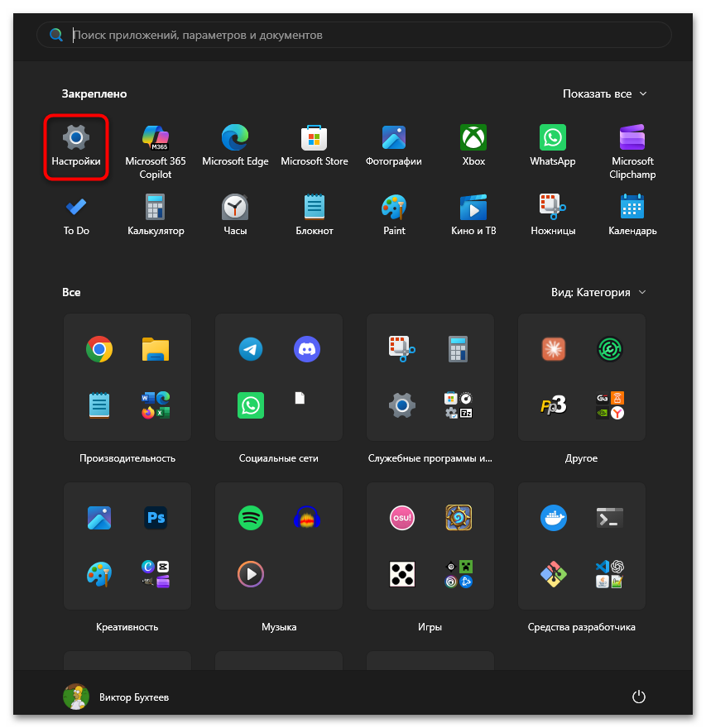Open the To Do app
The height and width of the screenshot is (728, 706).
click(75, 215)
